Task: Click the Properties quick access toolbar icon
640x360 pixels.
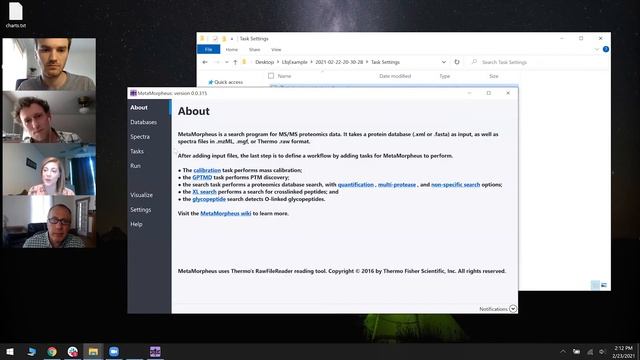Action: pyautogui.click(x=215, y=38)
